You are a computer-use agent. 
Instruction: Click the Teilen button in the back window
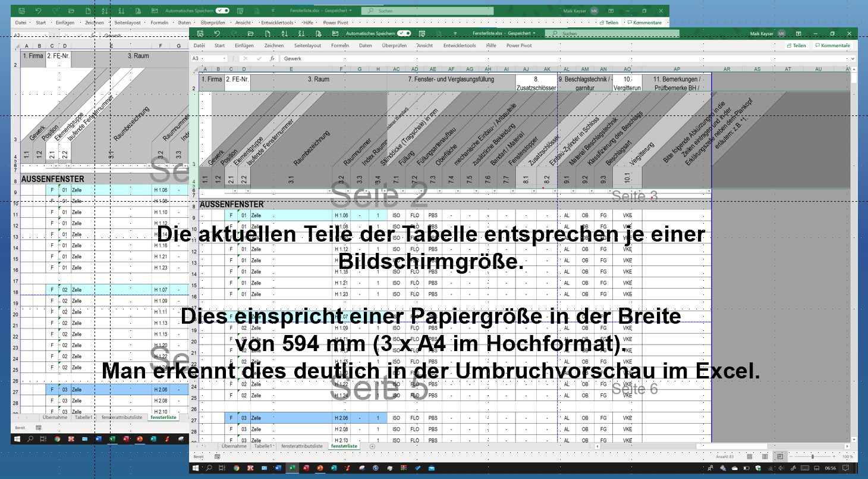(609, 23)
